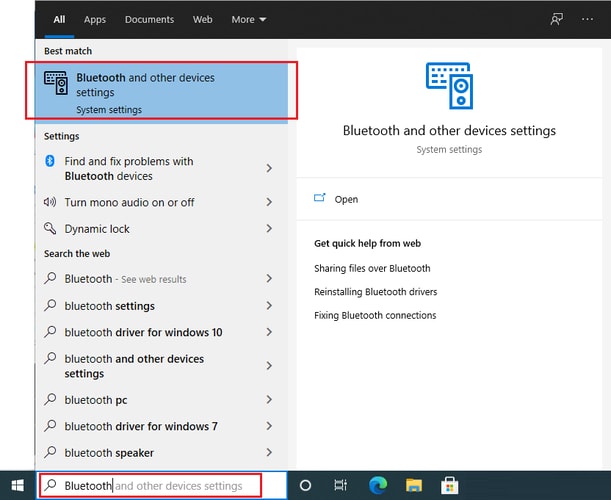The height and width of the screenshot is (500, 611).
Task: Launch Microsoft Edge from taskbar
Action: (x=377, y=485)
